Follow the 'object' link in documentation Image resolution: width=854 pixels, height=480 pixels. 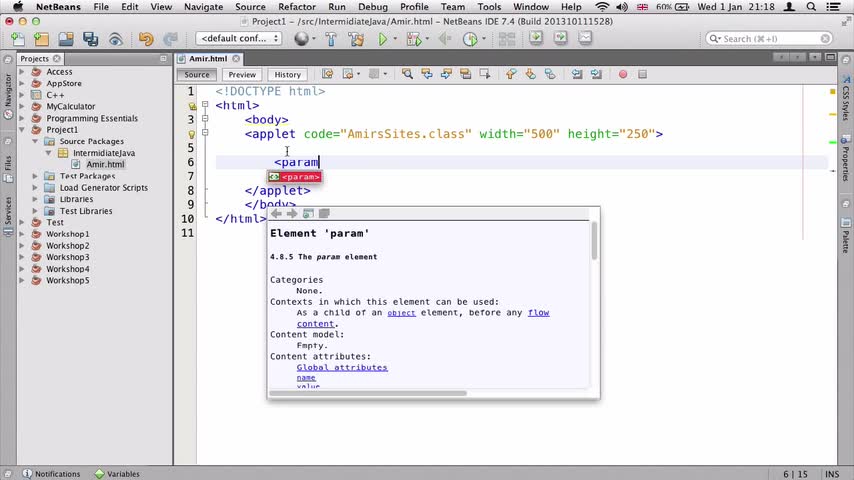(x=401, y=313)
